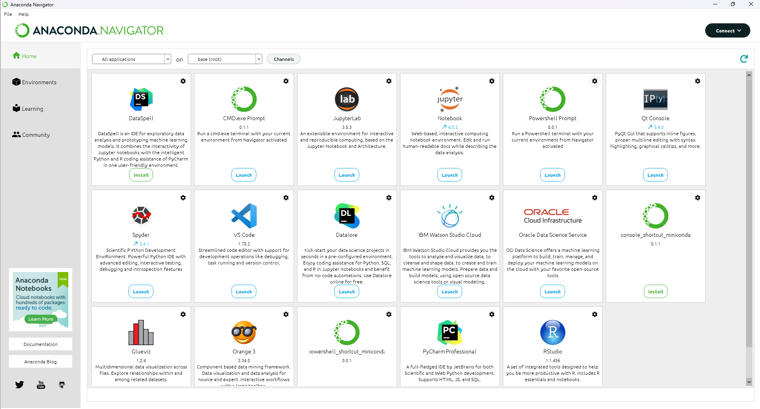Screen dimensions: 760x409
Task: Click the scrollbar down arrow
Action: pyautogui.click(x=749, y=382)
